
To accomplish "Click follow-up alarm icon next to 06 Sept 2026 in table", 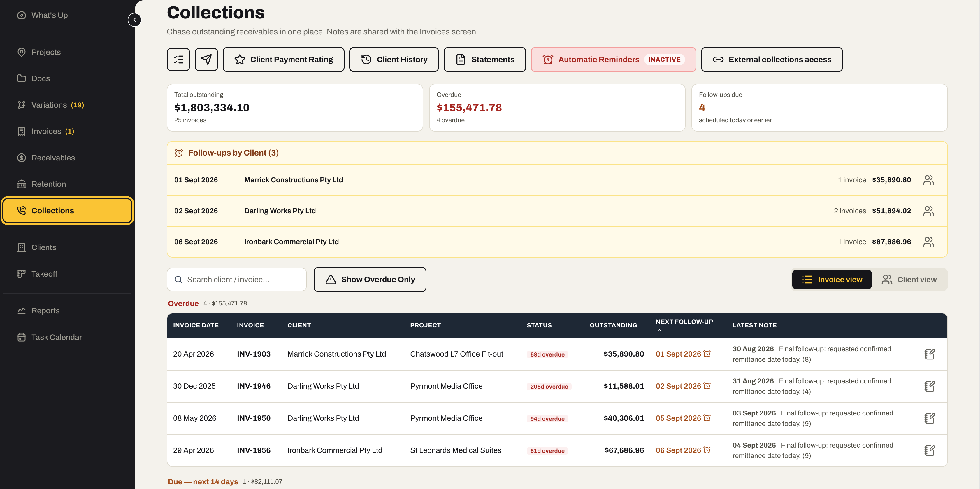I will 707,450.
